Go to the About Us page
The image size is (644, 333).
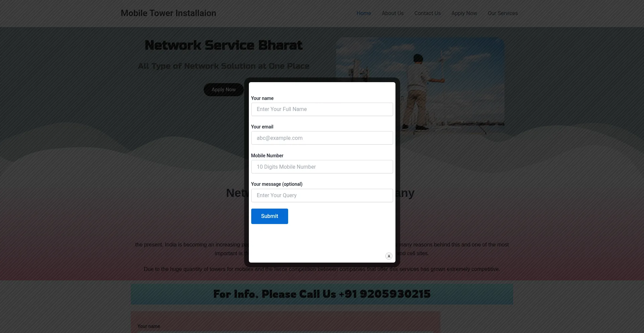pyautogui.click(x=392, y=13)
